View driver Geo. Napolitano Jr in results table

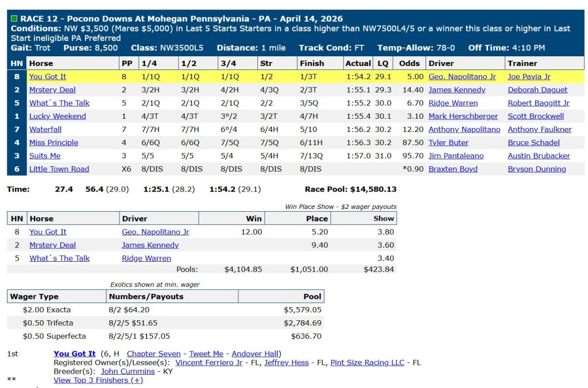tap(462, 76)
